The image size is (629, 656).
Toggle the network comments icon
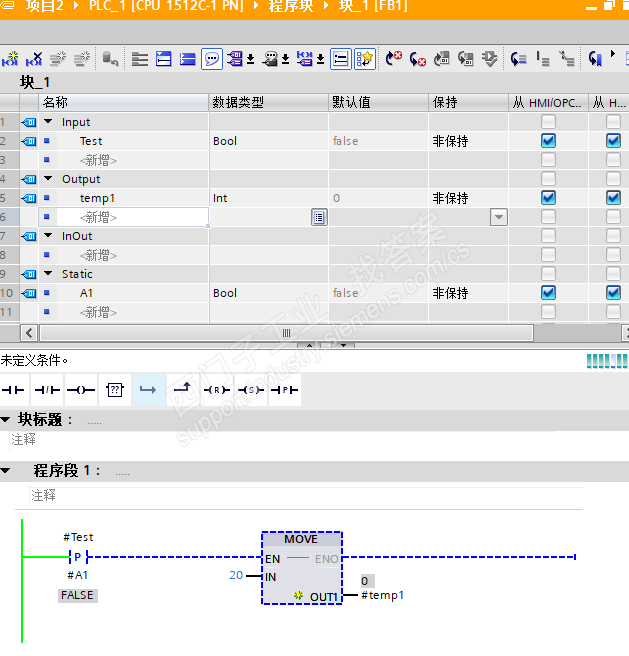[x=341, y=59]
